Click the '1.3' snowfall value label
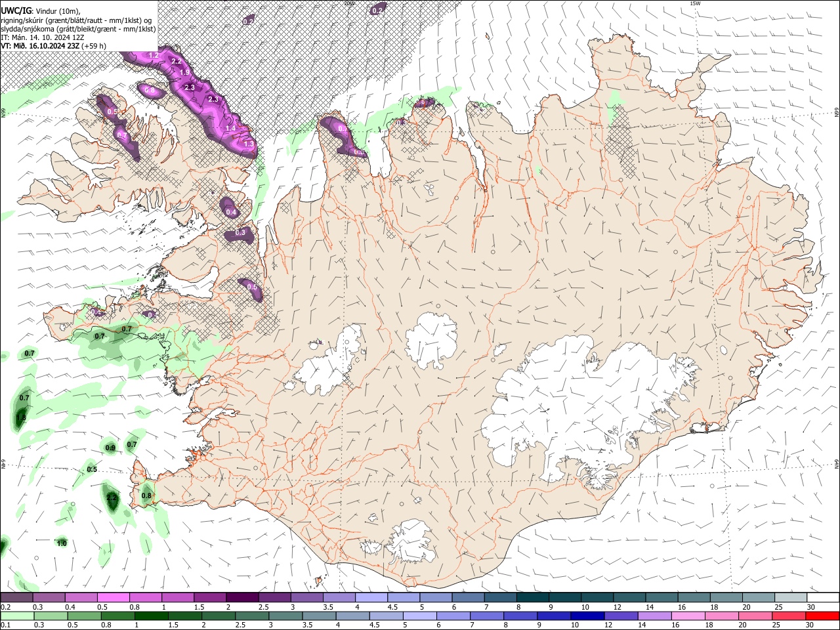Image resolution: width=840 pixels, height=630 pixels. click(248, 144)
